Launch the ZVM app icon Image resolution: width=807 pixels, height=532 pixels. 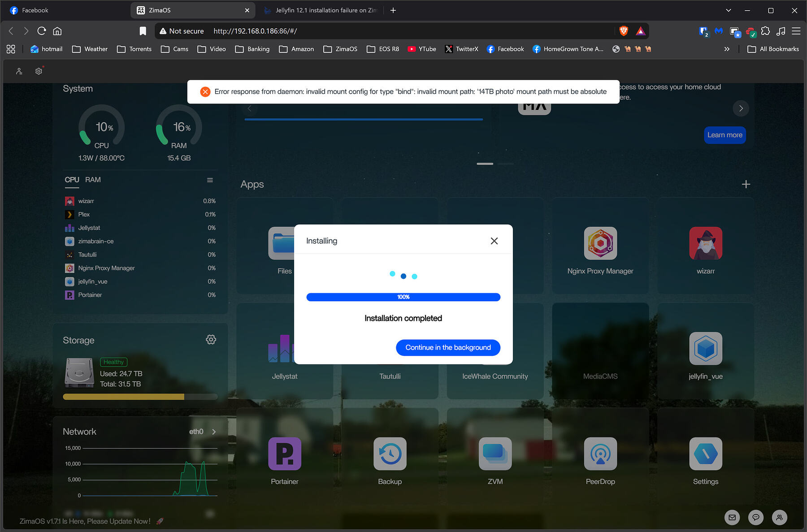(x=495, y=454)
